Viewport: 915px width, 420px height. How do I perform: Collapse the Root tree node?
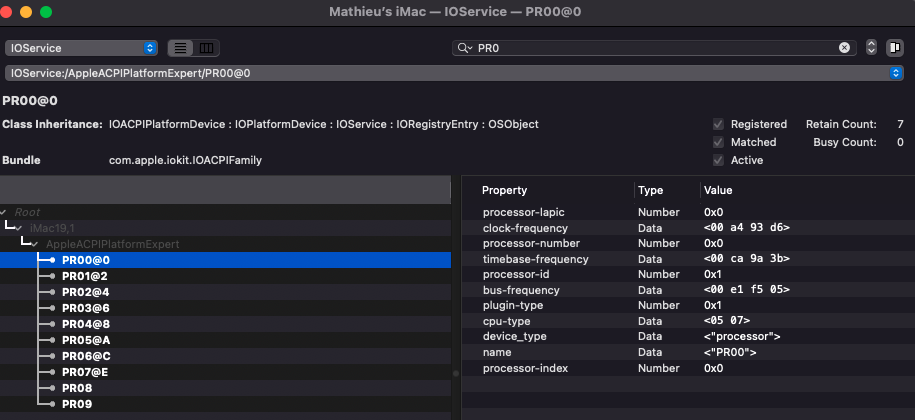point(4,212)
